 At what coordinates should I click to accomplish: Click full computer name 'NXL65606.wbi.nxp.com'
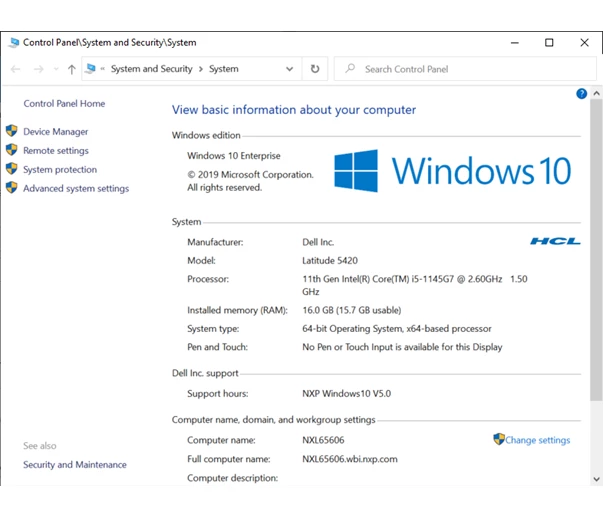[x=350, y=459]
